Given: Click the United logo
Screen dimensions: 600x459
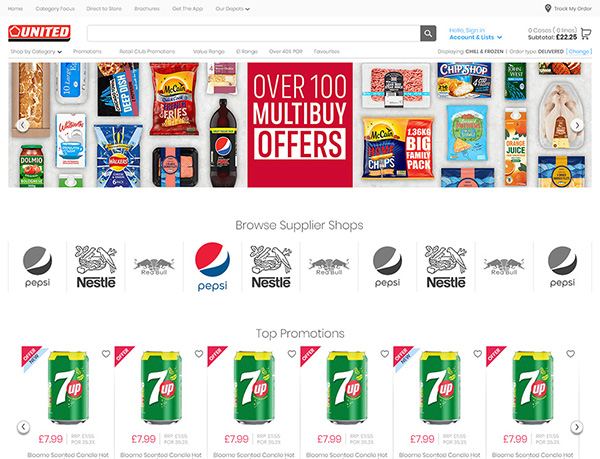Looking at the screenshot, I should coord(39,33).
